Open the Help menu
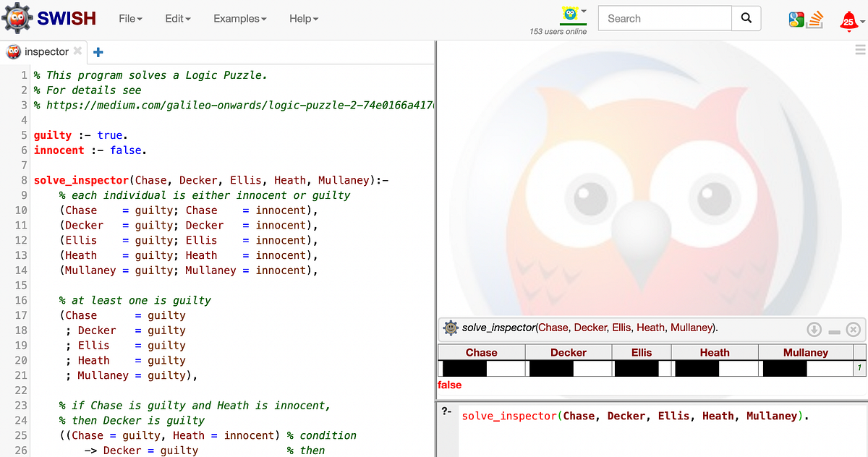 coord(304,18)
